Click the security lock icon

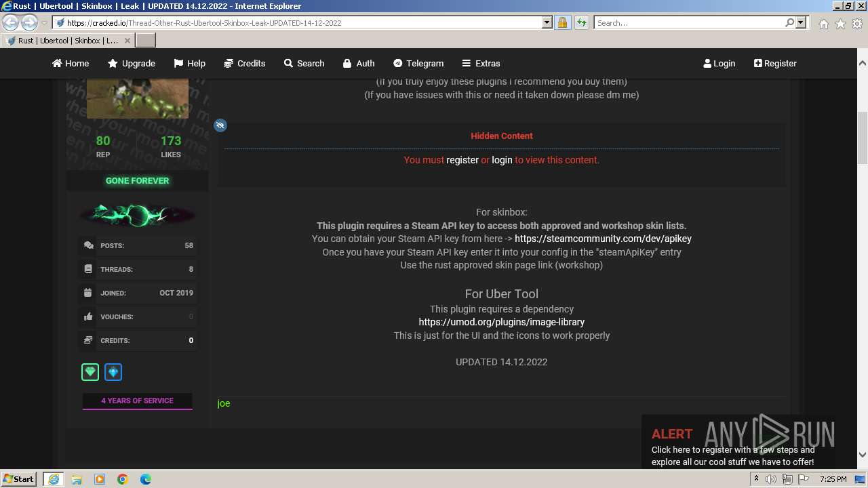[x=562, y=22]
